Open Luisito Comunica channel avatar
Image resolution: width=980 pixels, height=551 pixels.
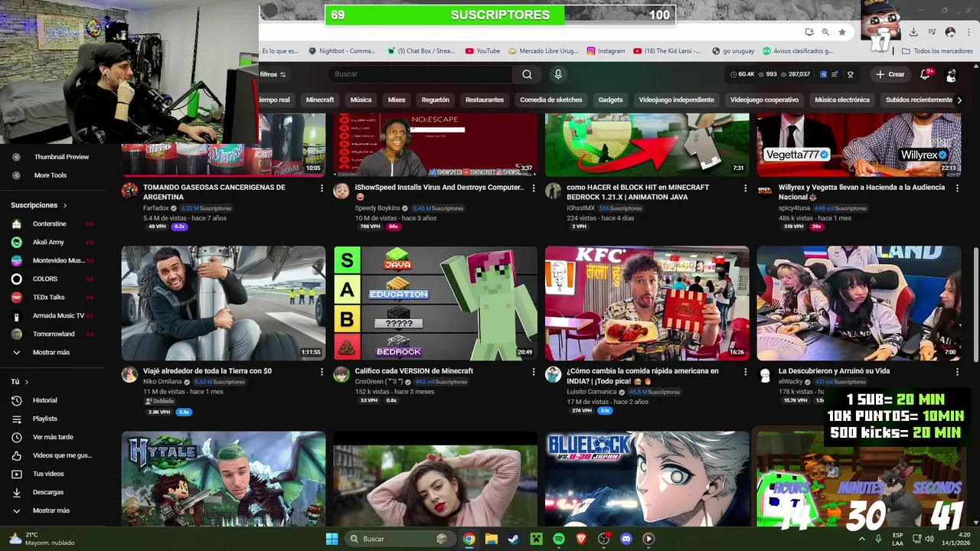click(x=553, y=374)
